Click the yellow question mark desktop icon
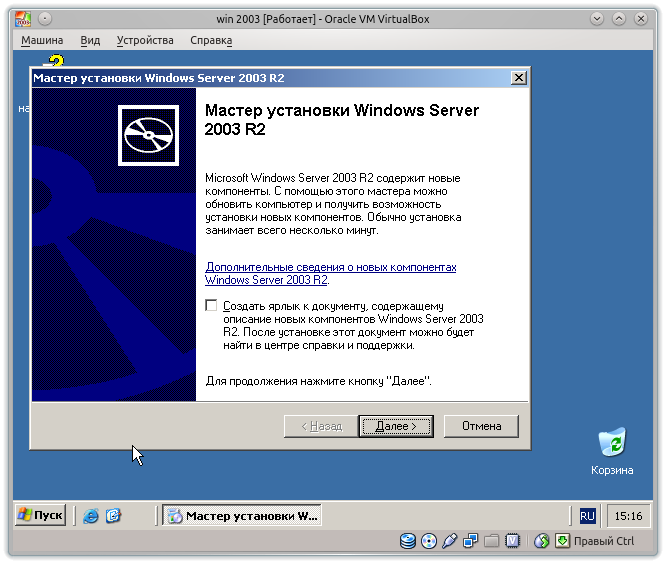 (56, 61)
